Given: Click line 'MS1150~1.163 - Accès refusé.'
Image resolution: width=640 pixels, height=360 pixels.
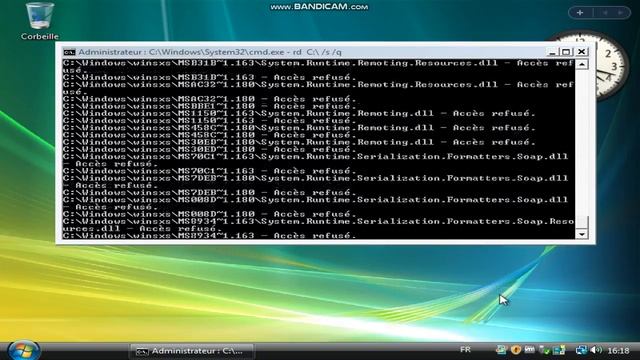Looking at the screenshot, I should coord(209,121).
